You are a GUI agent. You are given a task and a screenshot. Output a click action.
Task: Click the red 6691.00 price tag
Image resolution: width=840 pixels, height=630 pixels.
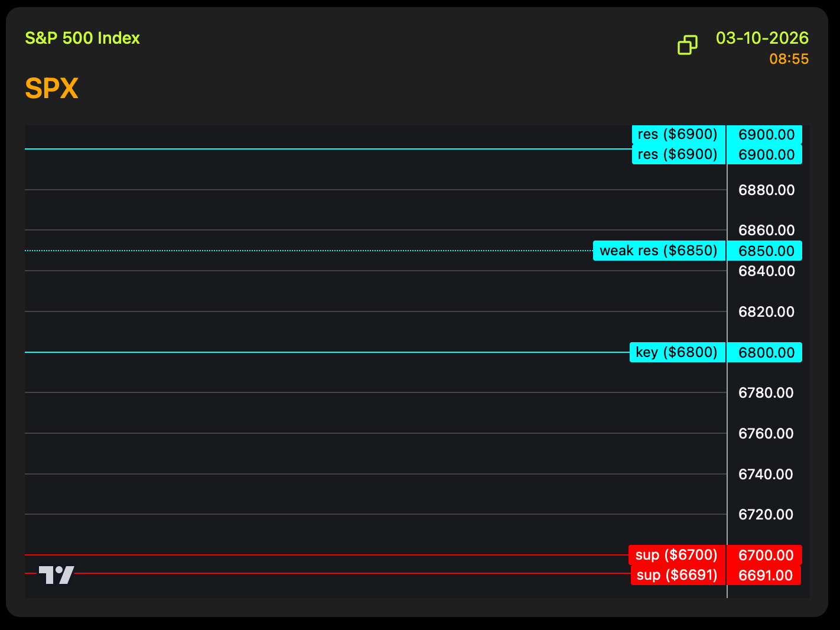pyautogui.click(x=766, y=576)
